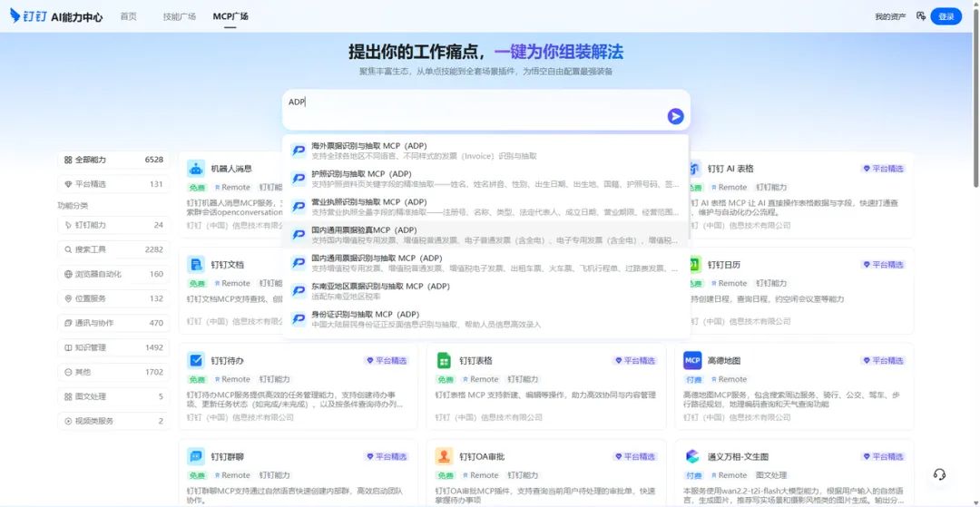
Task: Click 钉钉能力 tag on 钉钉表格 card
Action: tap(524, 379)
